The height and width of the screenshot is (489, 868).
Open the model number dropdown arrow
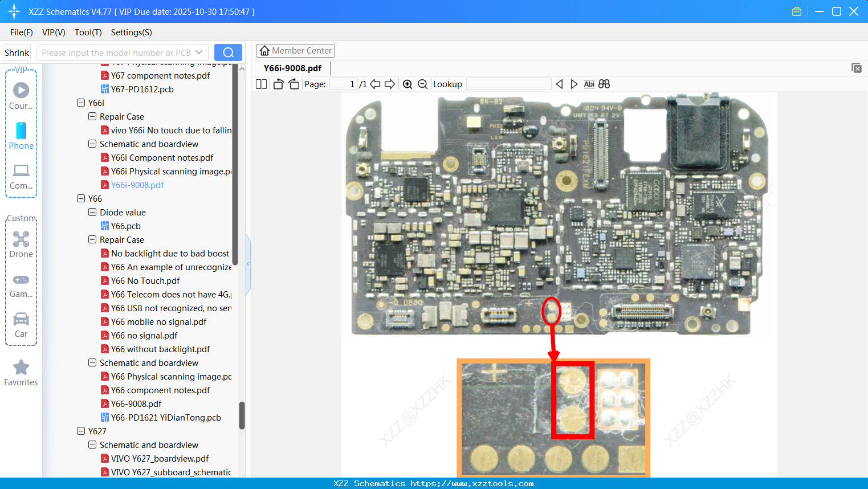tap(199, 52)
